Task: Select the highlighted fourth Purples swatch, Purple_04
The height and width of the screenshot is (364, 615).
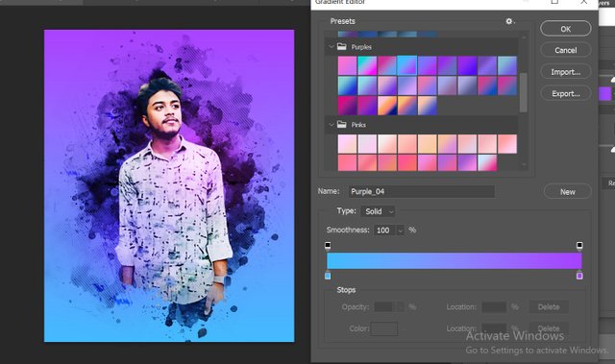Action: click(407, 65)
